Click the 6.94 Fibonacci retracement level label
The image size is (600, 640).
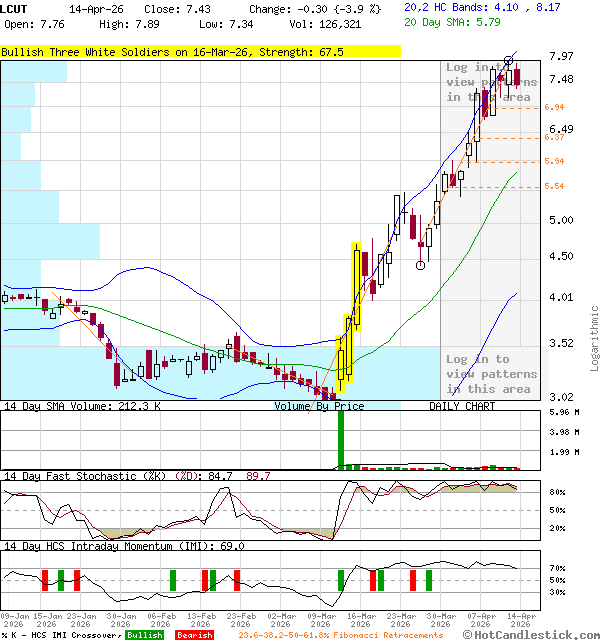tap(554, 107)
